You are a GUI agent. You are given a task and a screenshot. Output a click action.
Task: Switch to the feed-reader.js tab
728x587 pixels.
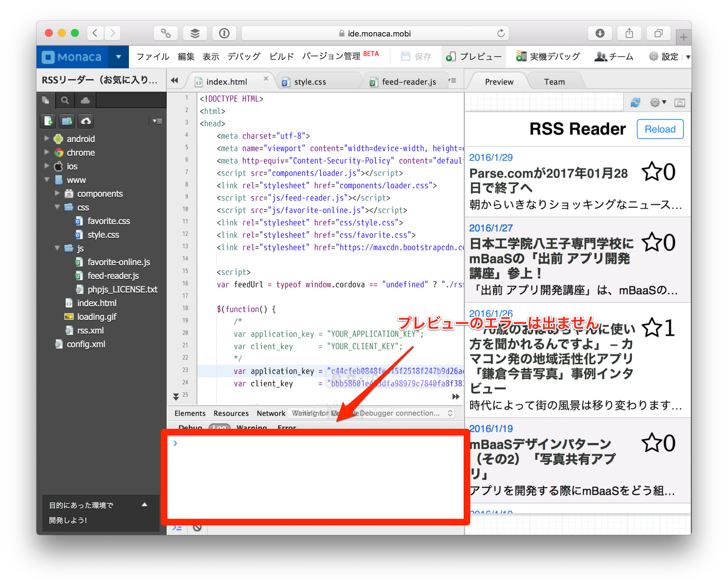click(408, 82)
